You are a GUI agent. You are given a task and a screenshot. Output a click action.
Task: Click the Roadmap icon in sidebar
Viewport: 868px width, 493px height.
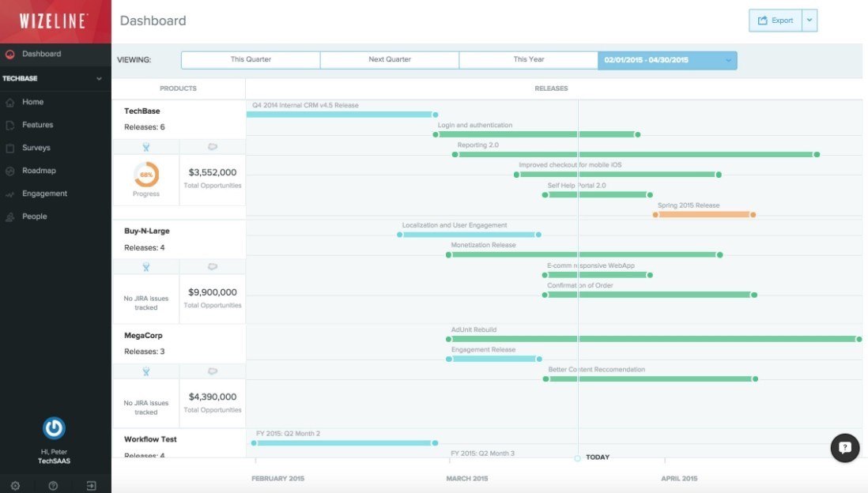click(10, 171)
